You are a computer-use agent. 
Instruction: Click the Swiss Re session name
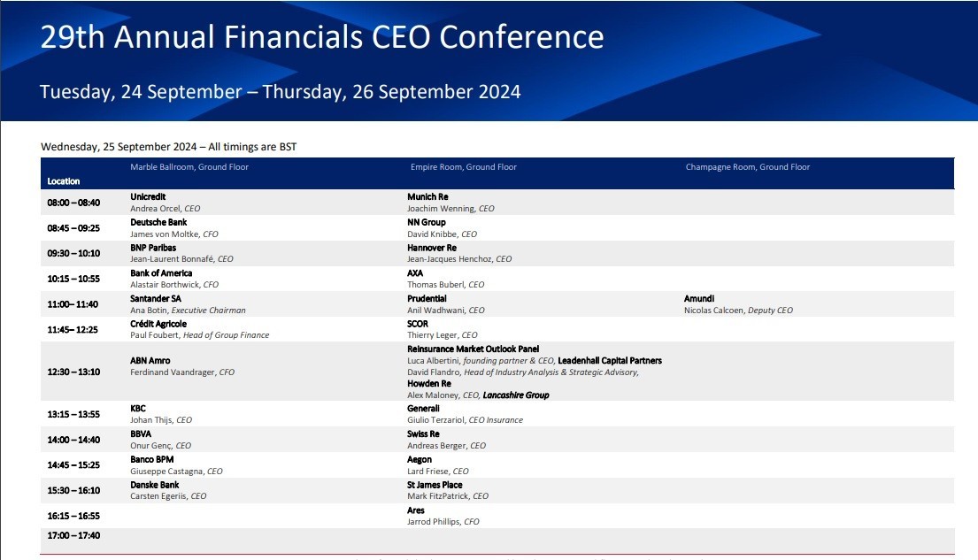tap(423, 434)
